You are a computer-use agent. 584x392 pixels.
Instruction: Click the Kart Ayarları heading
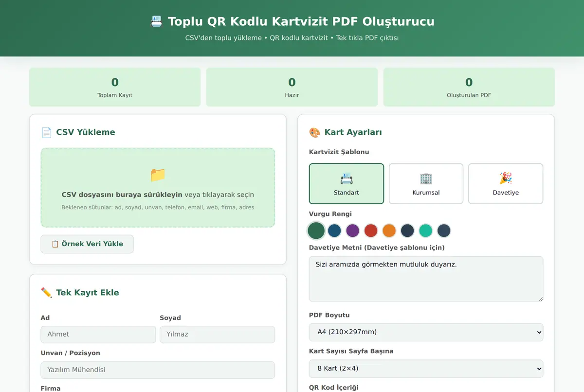353,132
